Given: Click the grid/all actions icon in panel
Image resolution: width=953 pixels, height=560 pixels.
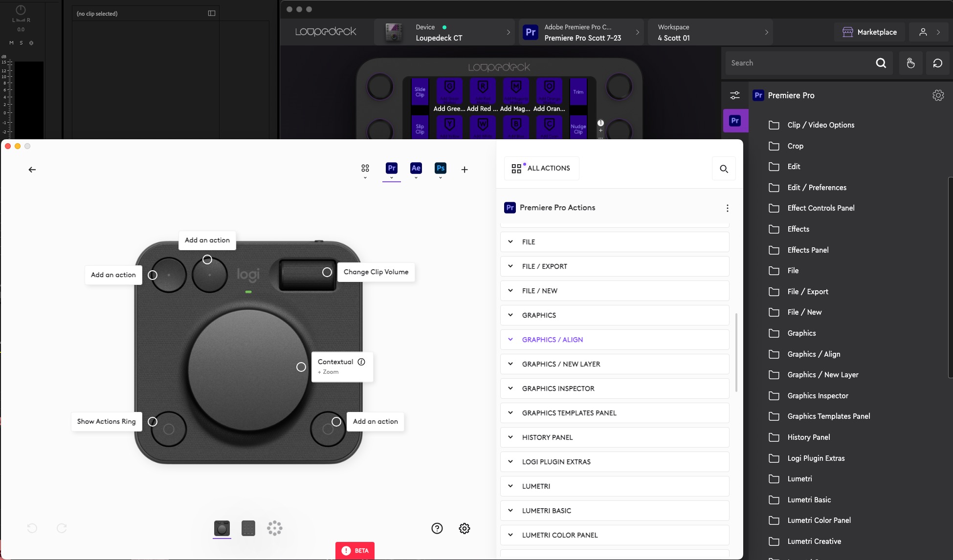Looking at the screenshot, I should pos(516,168).
